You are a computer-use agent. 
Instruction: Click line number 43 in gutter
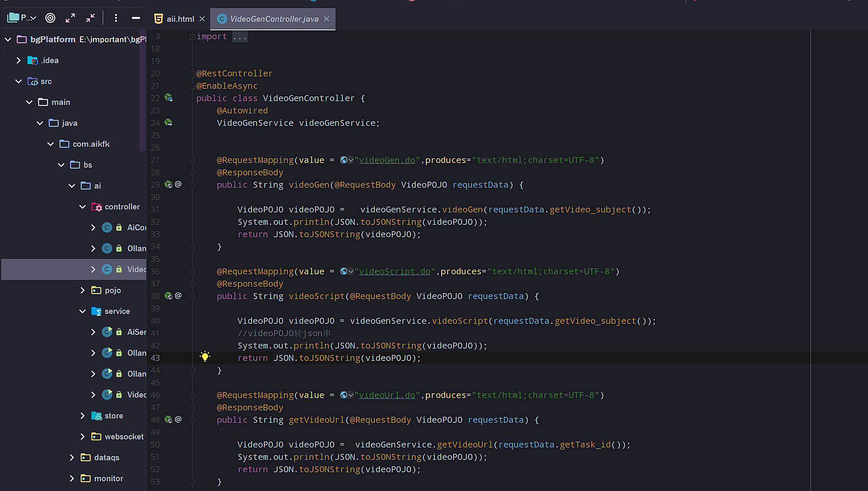click(x=155, y=358)
